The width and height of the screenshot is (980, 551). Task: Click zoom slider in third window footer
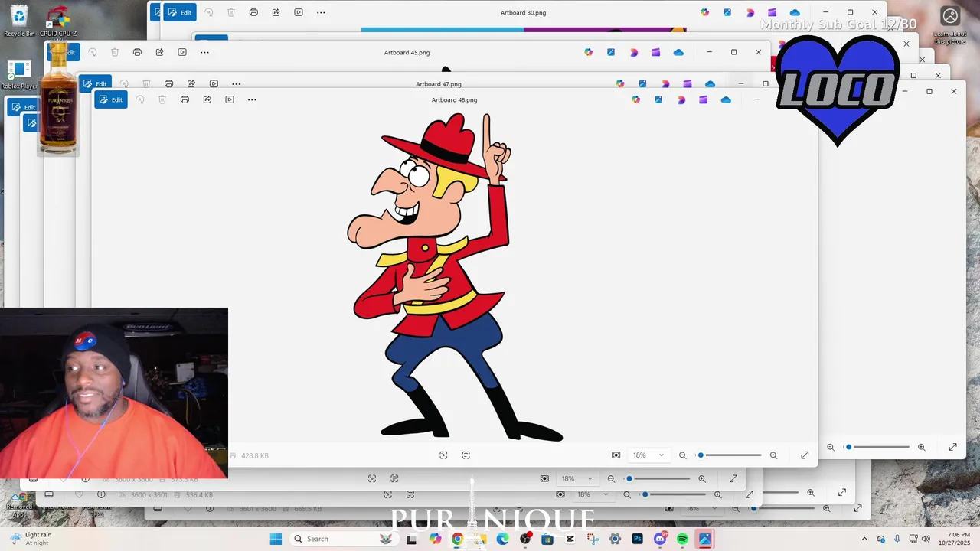click(675, 494)
